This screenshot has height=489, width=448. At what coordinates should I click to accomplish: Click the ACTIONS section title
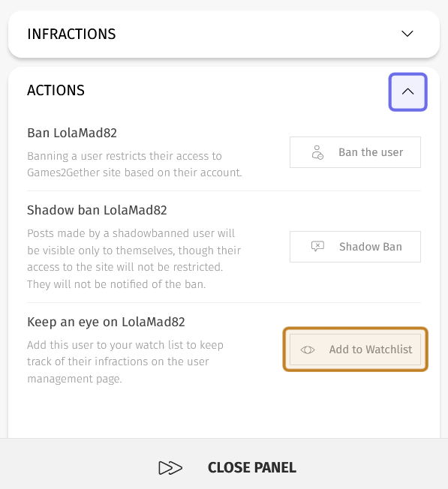(x=56, y=90)
